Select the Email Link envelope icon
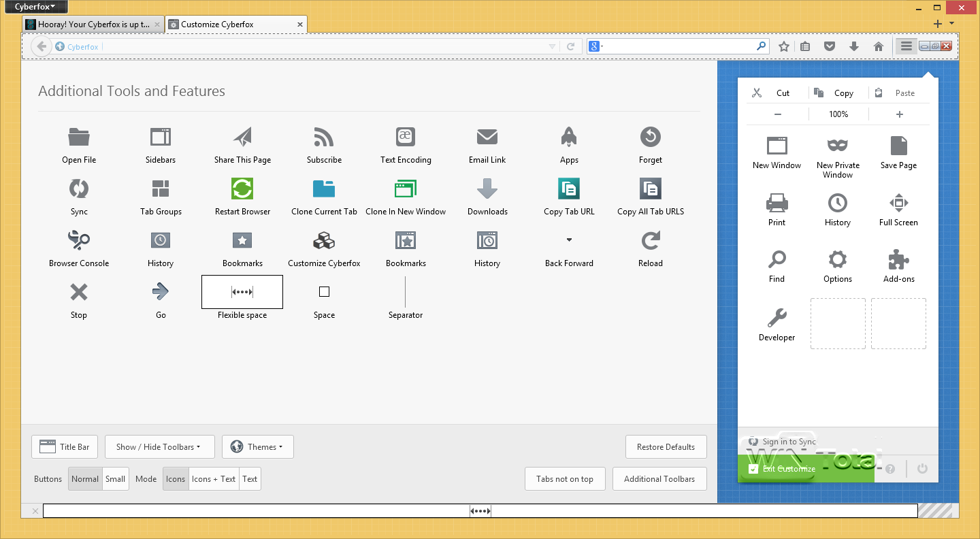The width and height of the screenshot is (980, 539). coord(487,137)
